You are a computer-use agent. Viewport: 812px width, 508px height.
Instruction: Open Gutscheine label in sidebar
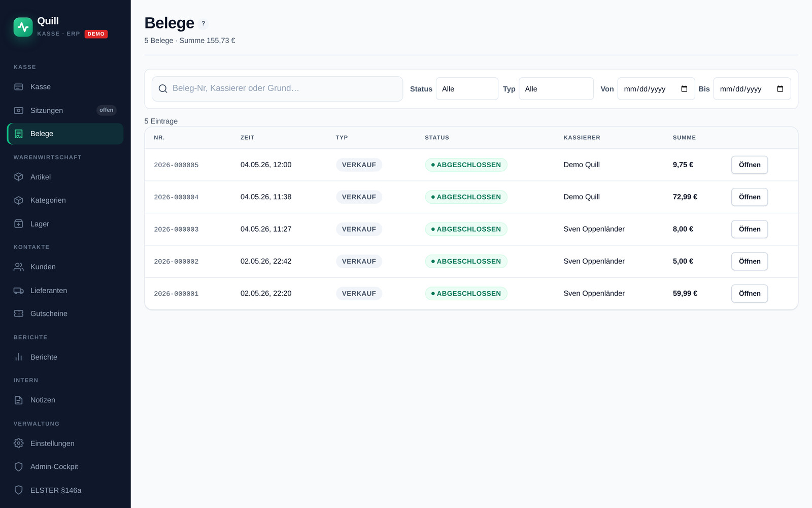click(x=49, y=313)
